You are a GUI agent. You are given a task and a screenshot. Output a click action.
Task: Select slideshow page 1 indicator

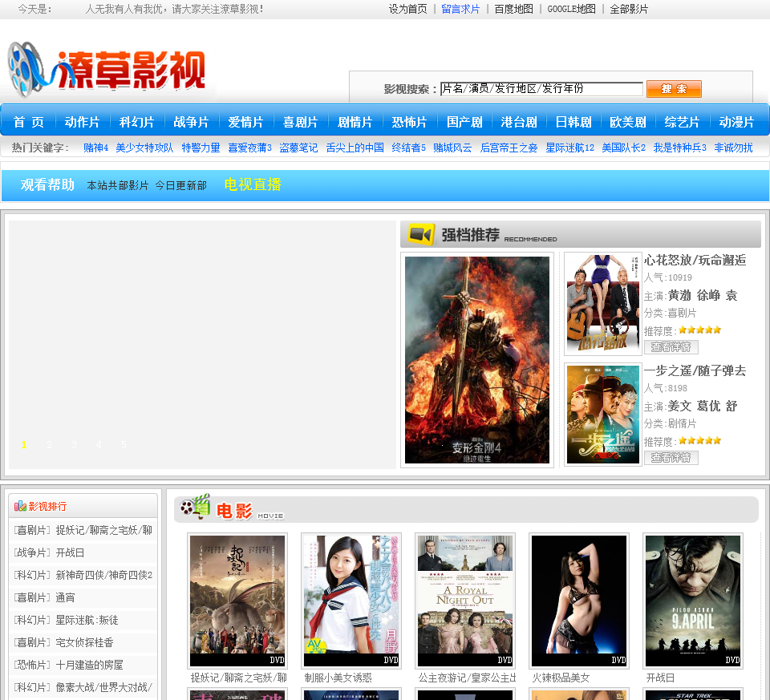[23, 445]
